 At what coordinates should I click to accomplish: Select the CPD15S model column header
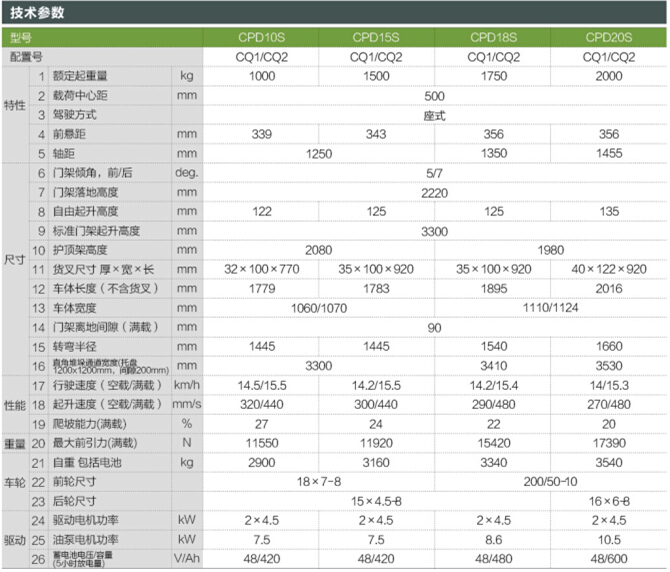click(x=375, y=38)
